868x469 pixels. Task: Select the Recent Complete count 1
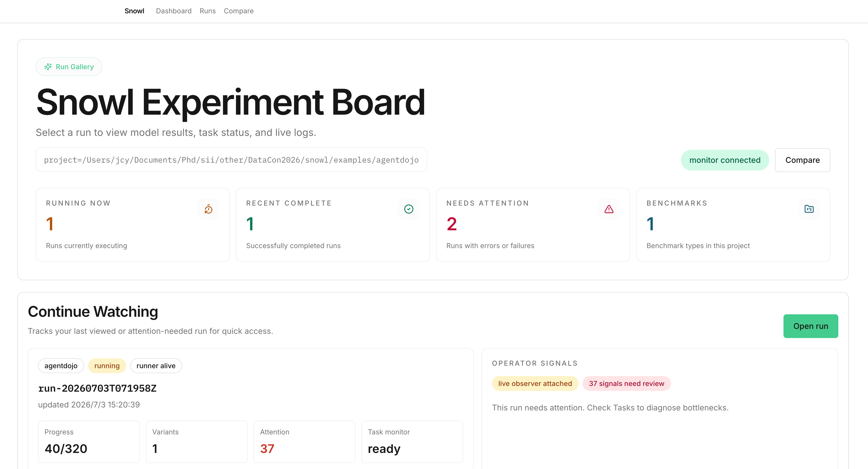coord(250,224)
